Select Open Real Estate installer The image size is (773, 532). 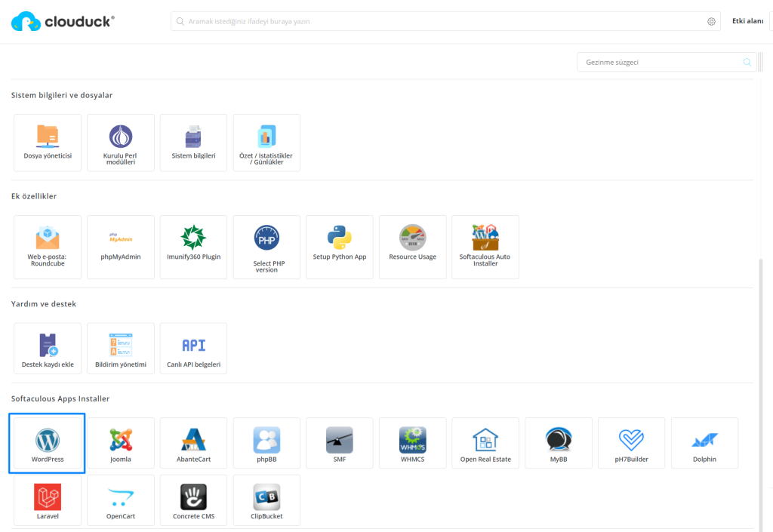(485, 443)
